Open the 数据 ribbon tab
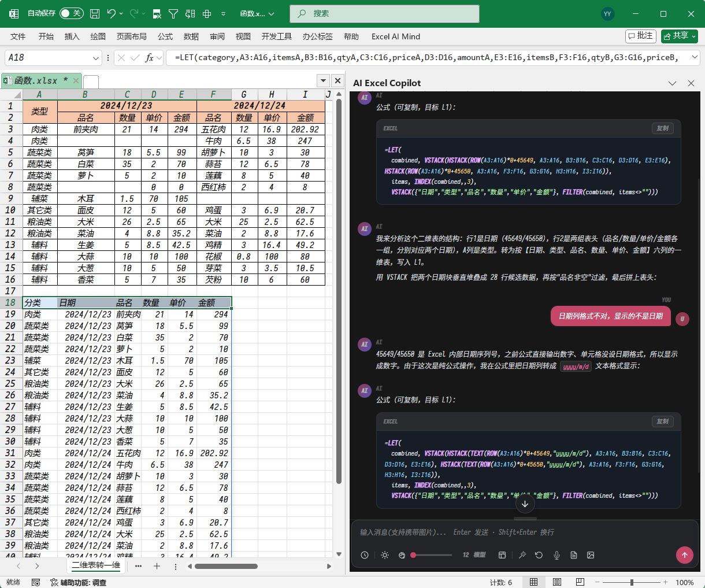Viewport: 705px width, 588px height. [x=191, y=36]
